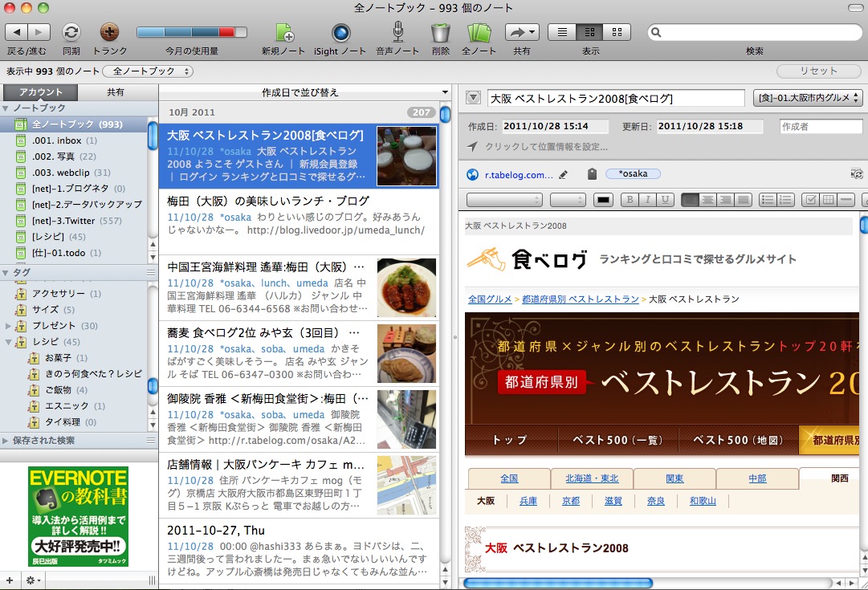Open the ベスト500（一覧） tab
Viewport: 868px width, 590px height.
point(617,440)
